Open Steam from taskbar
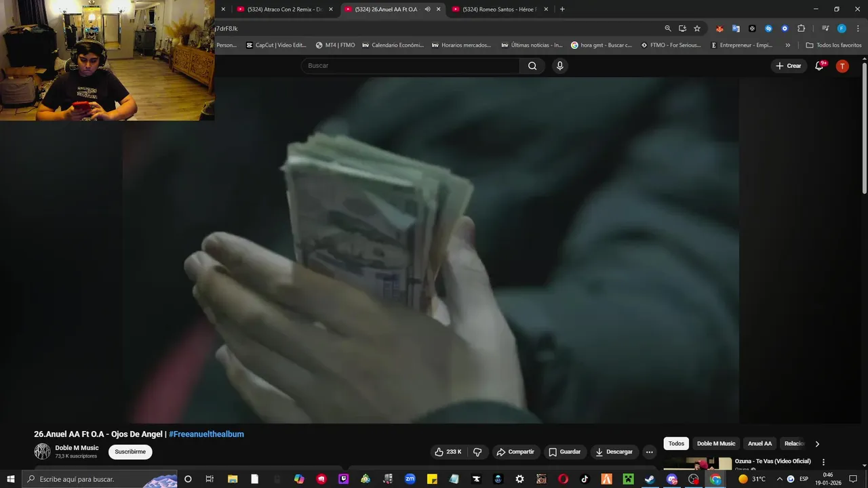Screen dimensions: 868x488 [x=650, y=479]
